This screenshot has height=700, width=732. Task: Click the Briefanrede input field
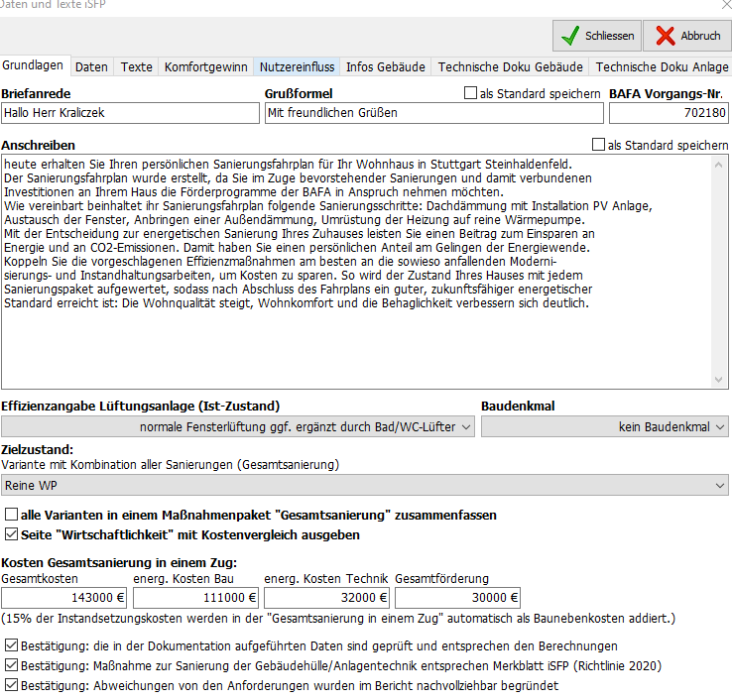(129, 113)
